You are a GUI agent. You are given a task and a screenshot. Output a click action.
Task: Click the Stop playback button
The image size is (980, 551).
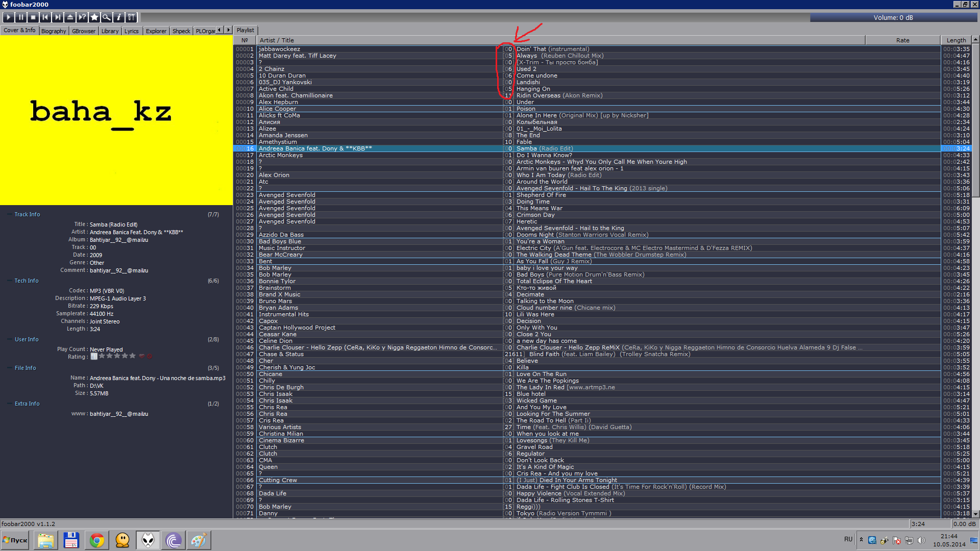(33, 17)
